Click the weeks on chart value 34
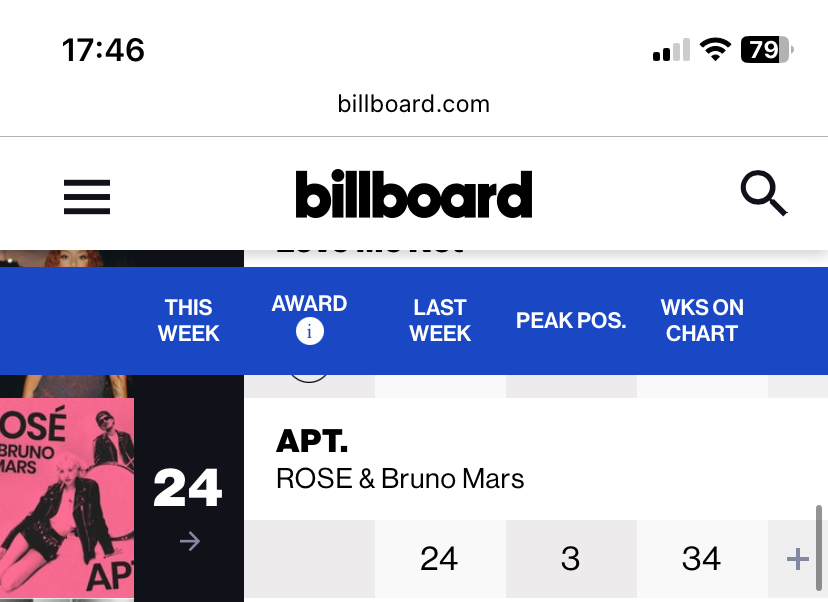 click(701, 559)
